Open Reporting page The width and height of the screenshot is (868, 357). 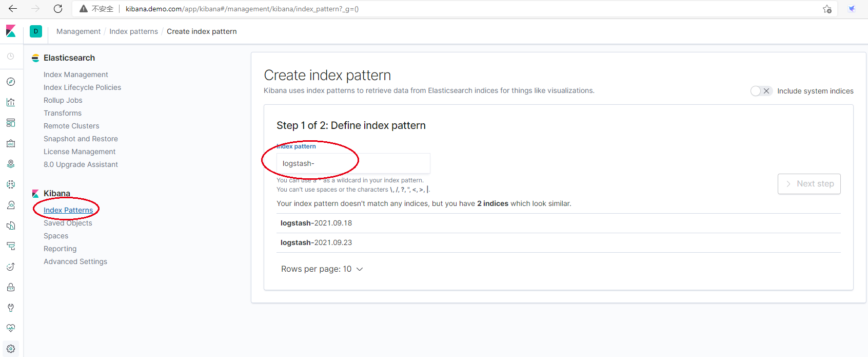[x=60, y=249]
